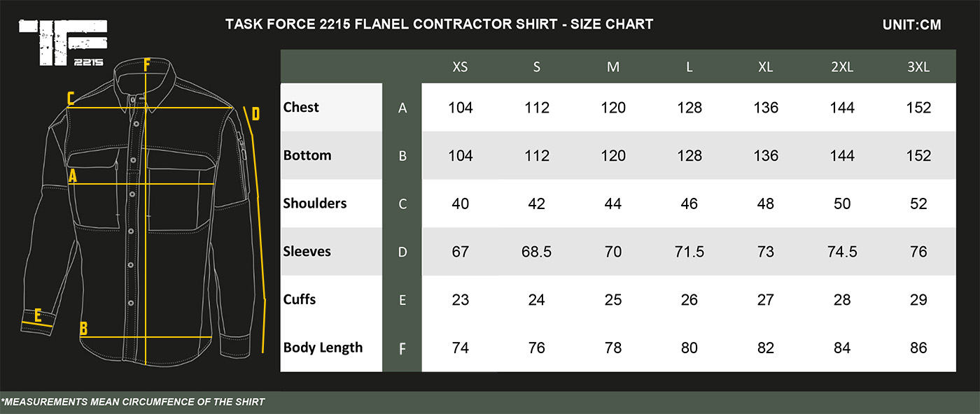The height and width of the screenshot is (414, 980).
Task: Click yellow letter D beside the sleeve
Action: (x=255, y=114)
